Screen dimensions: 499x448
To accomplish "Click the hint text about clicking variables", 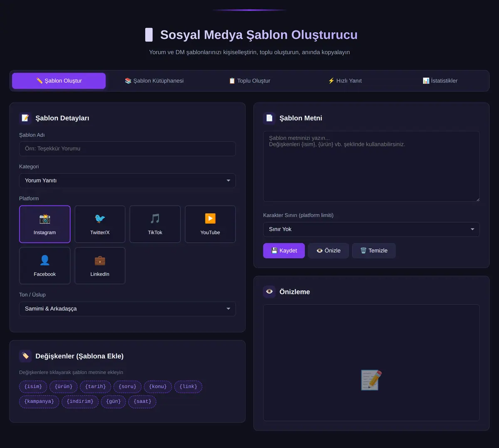I will [71, 372].
